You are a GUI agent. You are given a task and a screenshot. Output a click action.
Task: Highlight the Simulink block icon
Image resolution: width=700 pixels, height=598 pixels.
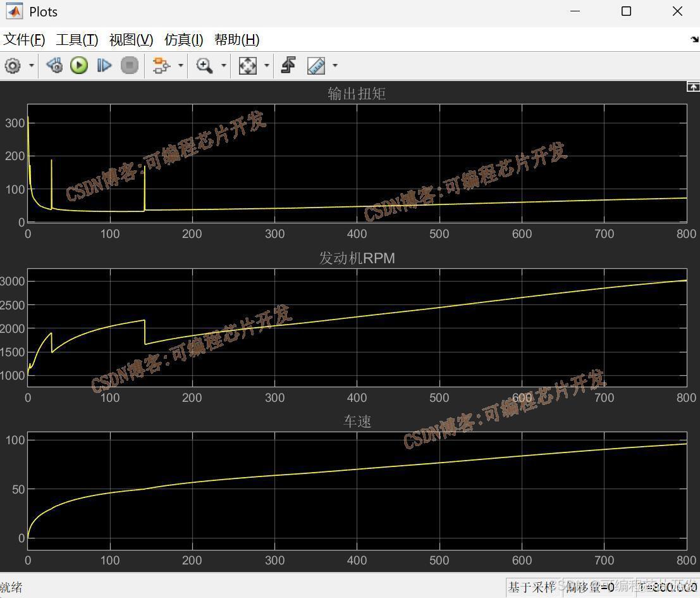pos(161,66)
